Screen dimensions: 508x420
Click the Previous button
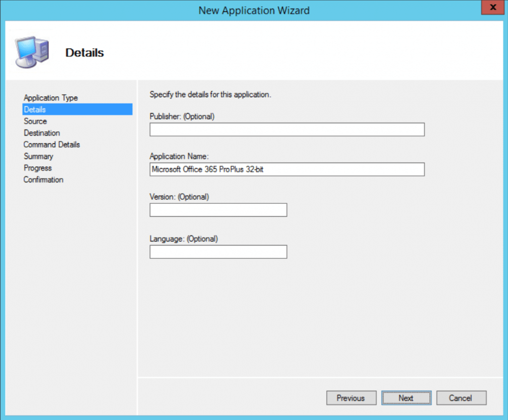(x=351, y=398)
